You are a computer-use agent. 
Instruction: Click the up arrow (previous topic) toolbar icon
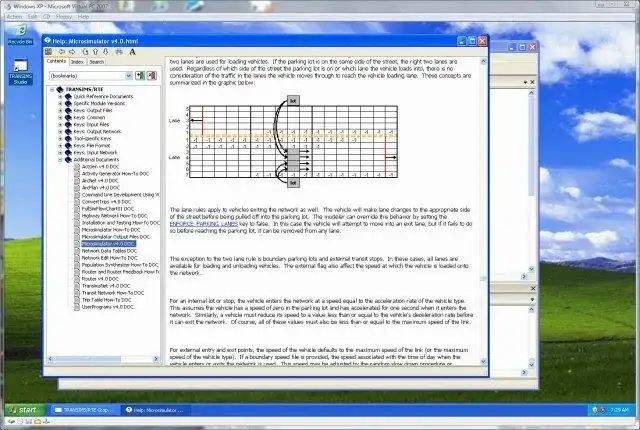96,51
